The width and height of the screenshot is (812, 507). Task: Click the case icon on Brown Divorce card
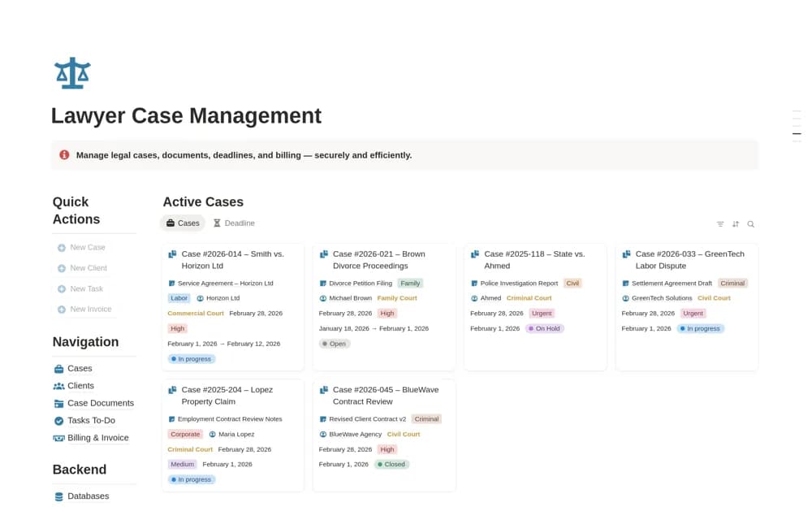coord(324,254)
